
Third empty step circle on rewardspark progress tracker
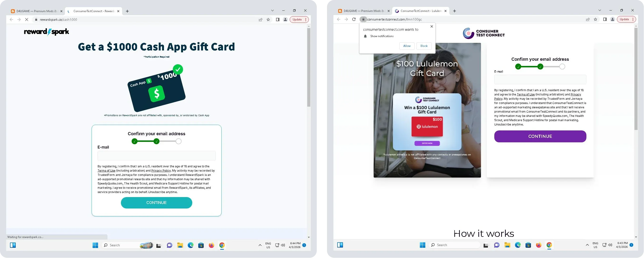(178, 142)
